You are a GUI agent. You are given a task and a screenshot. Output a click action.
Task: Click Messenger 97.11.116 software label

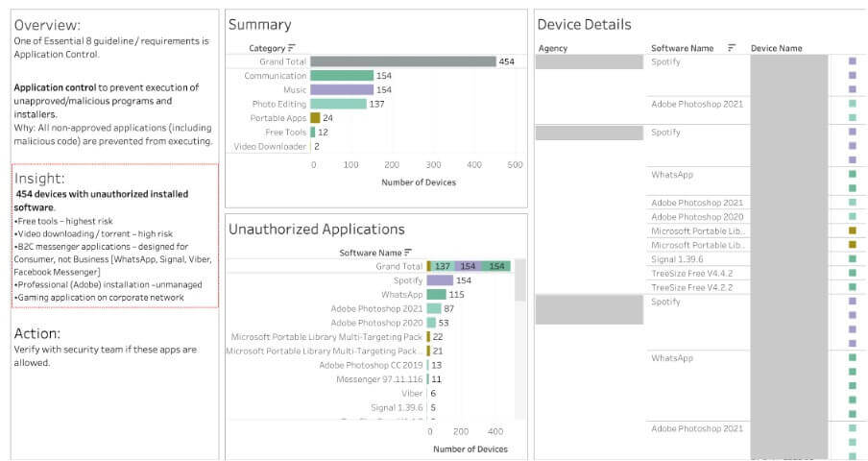point(379,379)
